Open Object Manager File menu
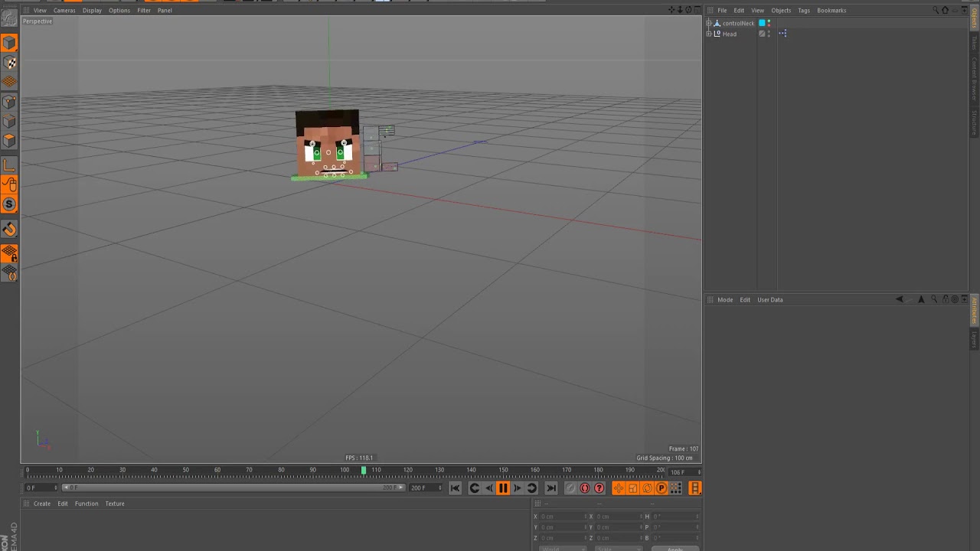The image size is (980, 551). point(722,10)
